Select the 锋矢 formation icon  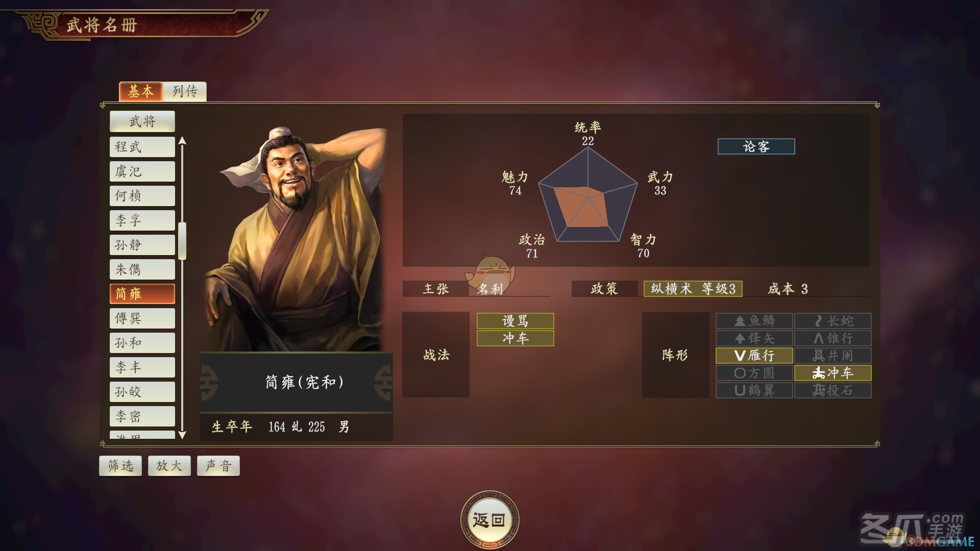pyautogui.click(x=754, y=338)
